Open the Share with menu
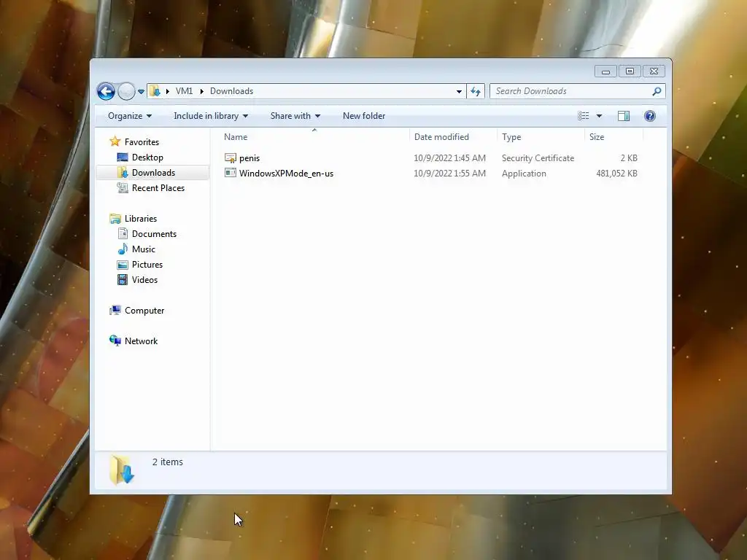747x560 pixels. (x=295, y=116)
